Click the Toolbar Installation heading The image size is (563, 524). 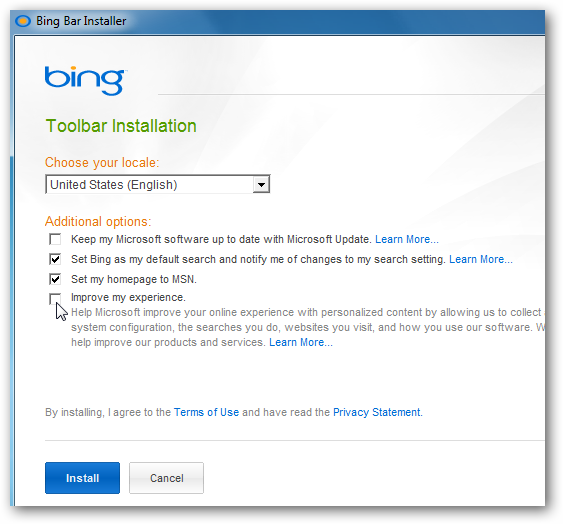(121, 126)
